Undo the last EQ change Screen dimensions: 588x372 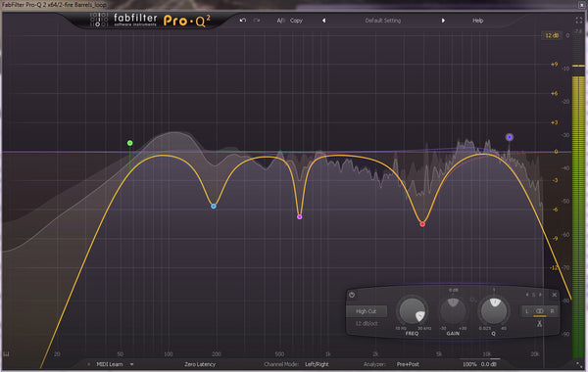coord(243,21)
